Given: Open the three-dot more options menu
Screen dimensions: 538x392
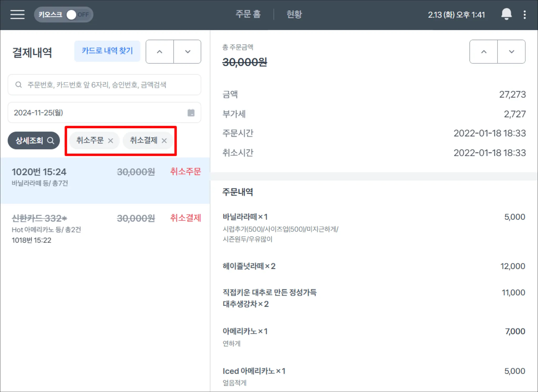Looking at the screenshot, I should point(524,15).
